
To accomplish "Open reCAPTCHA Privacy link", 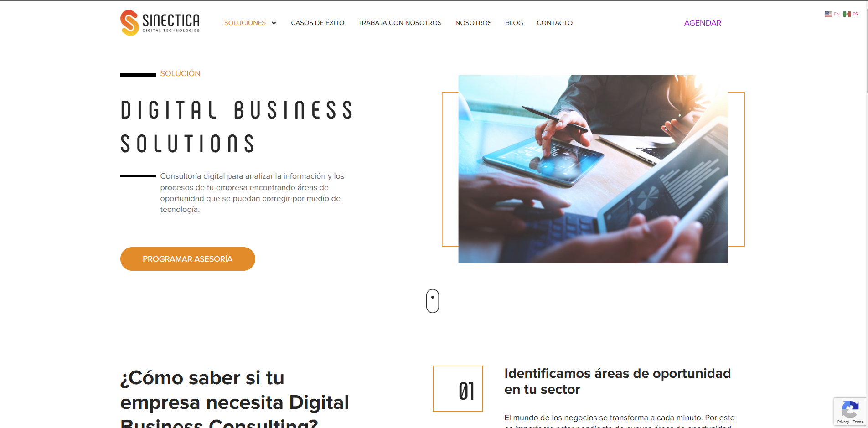I will pyautogui.click(x=843, y=422).
